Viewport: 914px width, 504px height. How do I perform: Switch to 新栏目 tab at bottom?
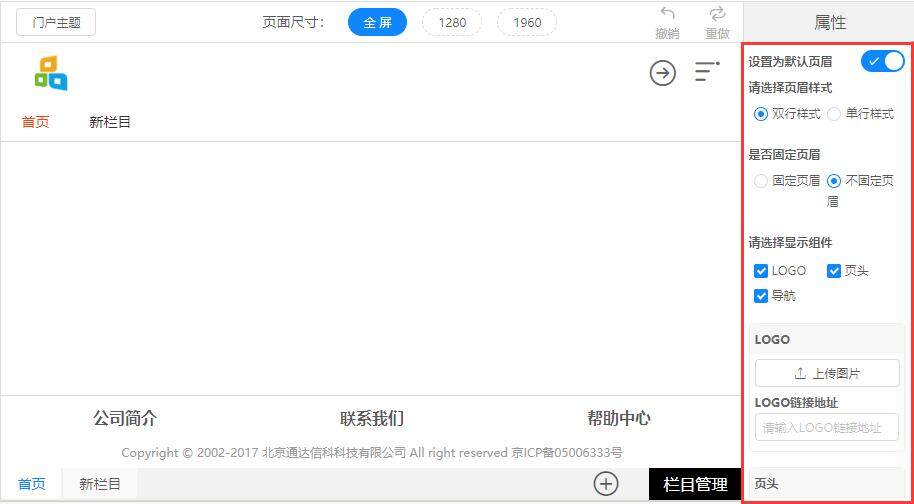[x=100, y=484]
